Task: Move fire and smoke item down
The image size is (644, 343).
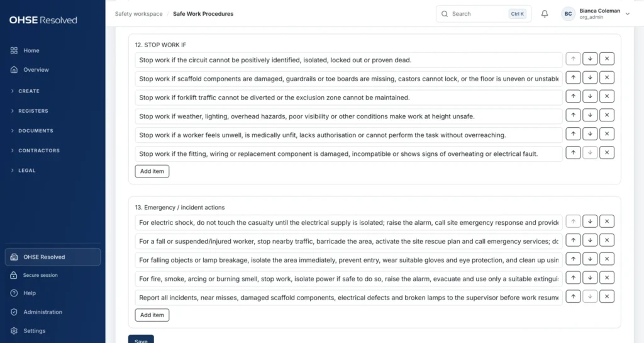Action: point(590,278)
